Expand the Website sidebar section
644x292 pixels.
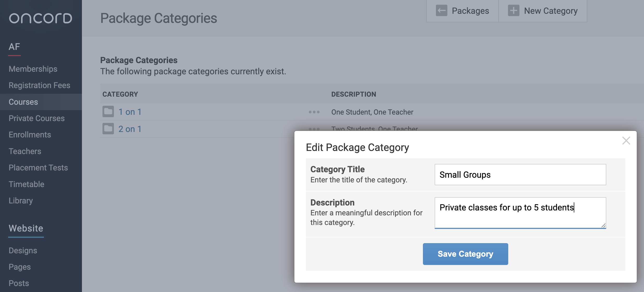[26, 228]
